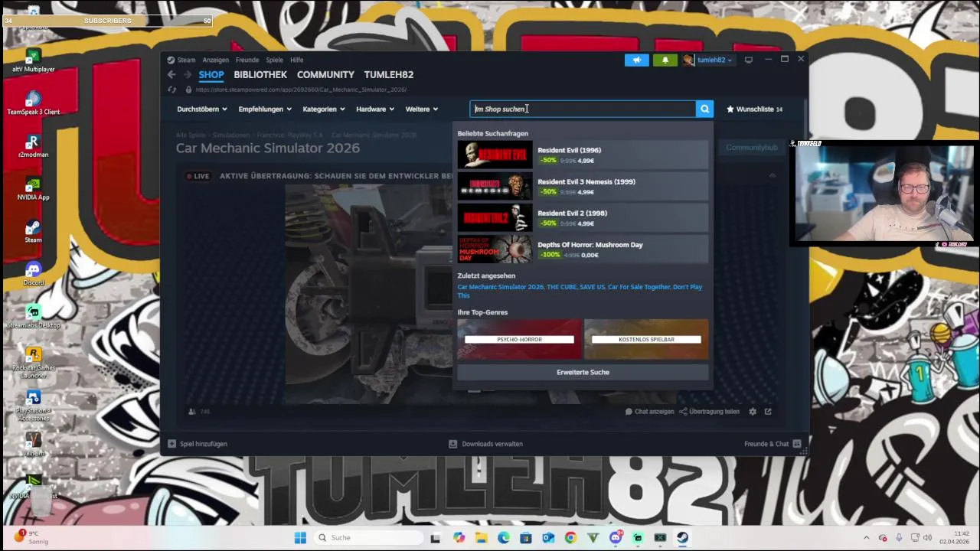Open Streamlabs Desktop shortcut
Image resolution: width=980 pixels, height=551 pixels.
[x=33, y=318]
